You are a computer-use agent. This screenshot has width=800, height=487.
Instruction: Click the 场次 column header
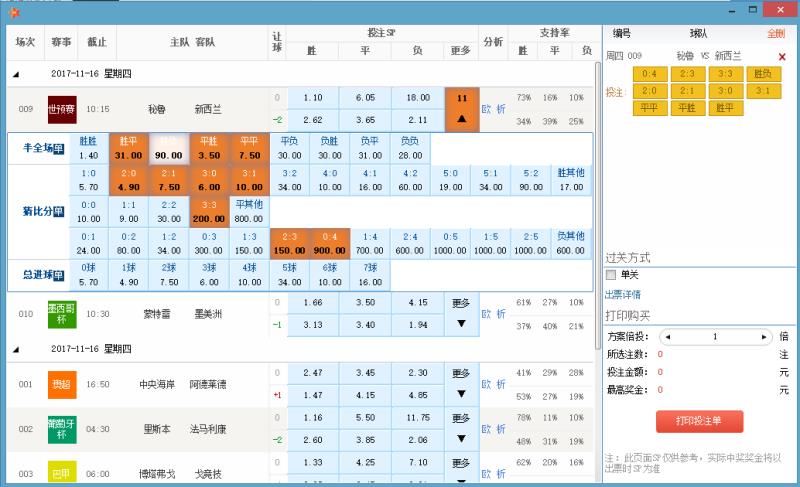(x=26, y=42)
